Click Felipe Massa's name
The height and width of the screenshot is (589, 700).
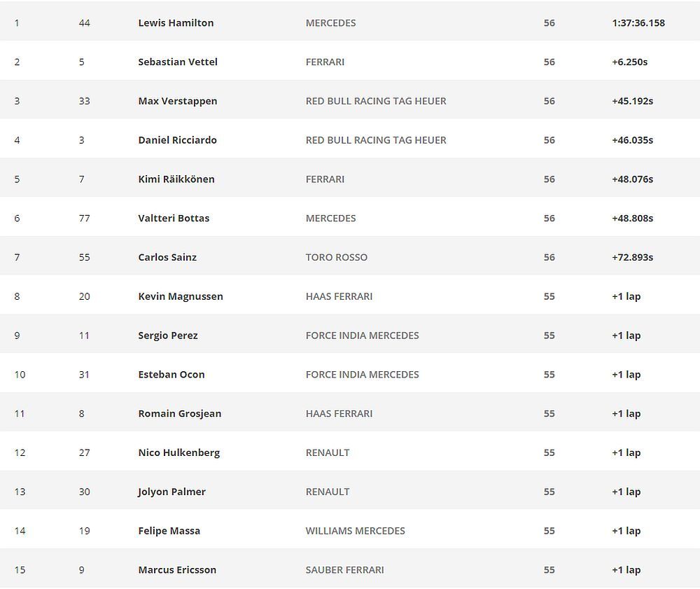[x=169, y=531]
